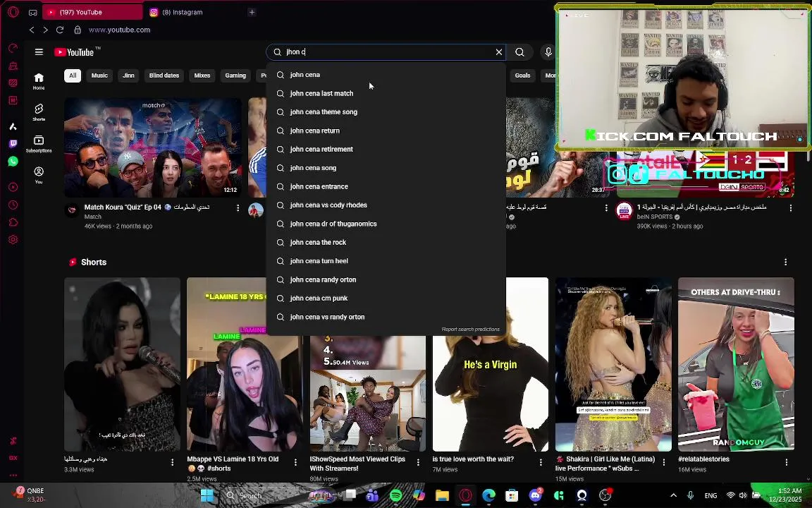
Task: Open history clock in Opera sidebar
Action: [13, 205]
